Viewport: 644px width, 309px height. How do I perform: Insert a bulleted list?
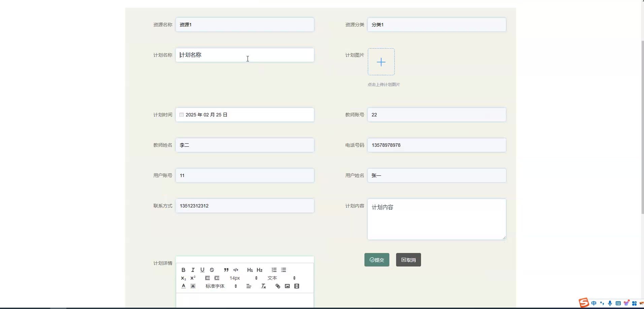[x=284, y=270]
